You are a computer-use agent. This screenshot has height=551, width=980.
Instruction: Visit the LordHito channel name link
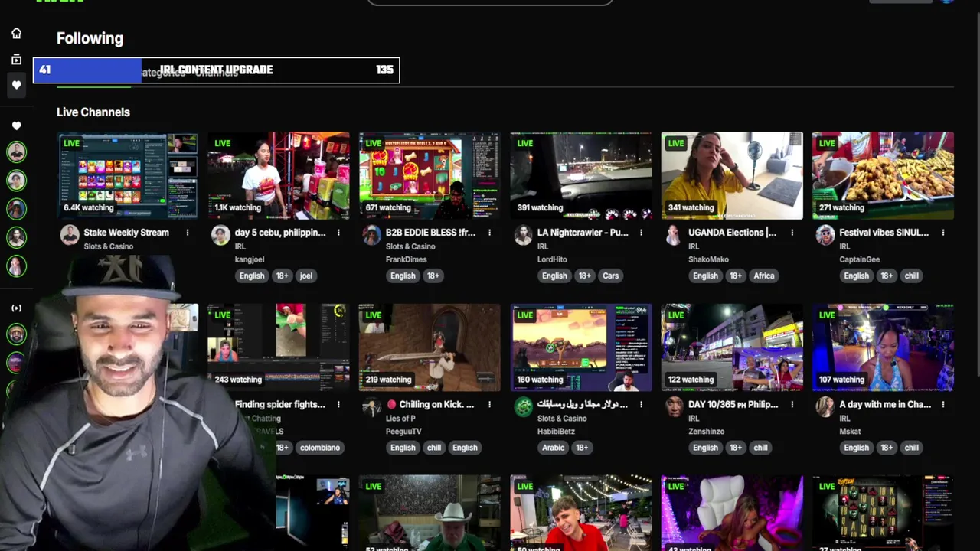(x=552, y=259)
